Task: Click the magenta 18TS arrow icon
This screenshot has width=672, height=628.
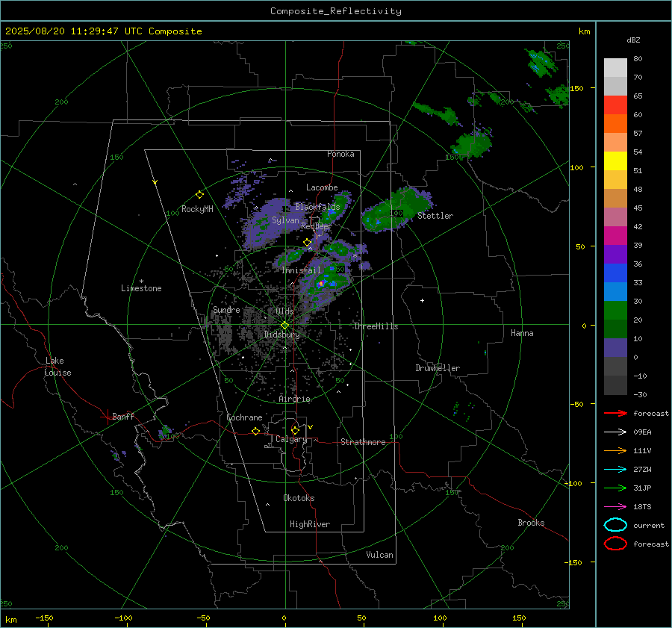Action: (615, 507)
